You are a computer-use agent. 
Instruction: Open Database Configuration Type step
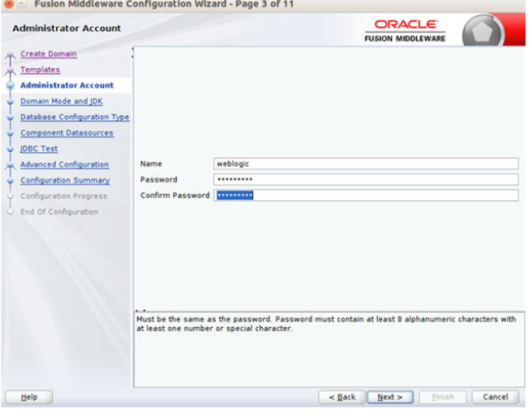[75, 117]
